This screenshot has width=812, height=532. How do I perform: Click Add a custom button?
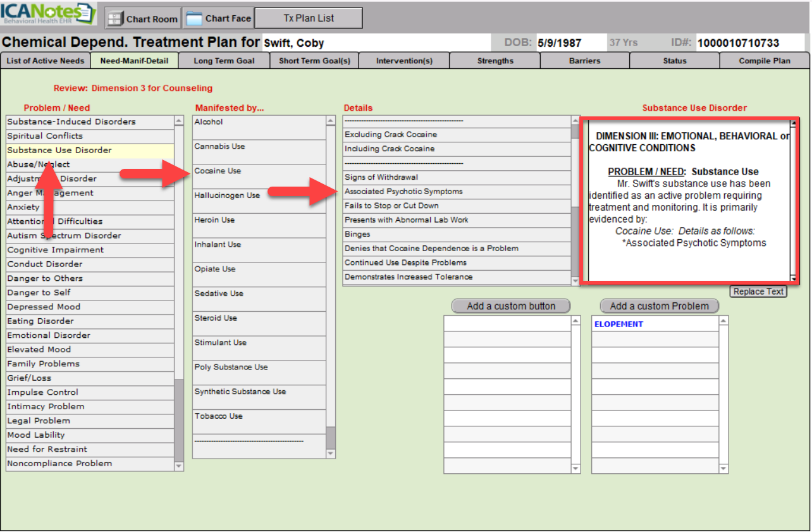(x=511, y=306)
